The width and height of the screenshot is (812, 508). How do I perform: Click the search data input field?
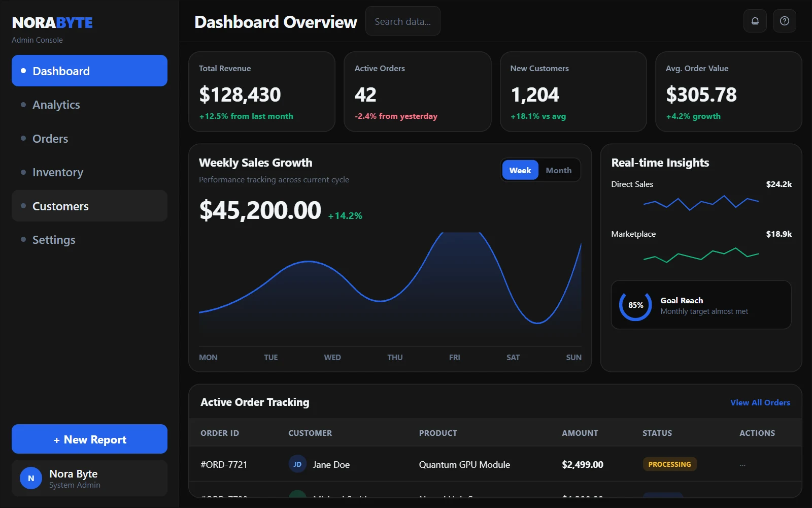(402, 21)
